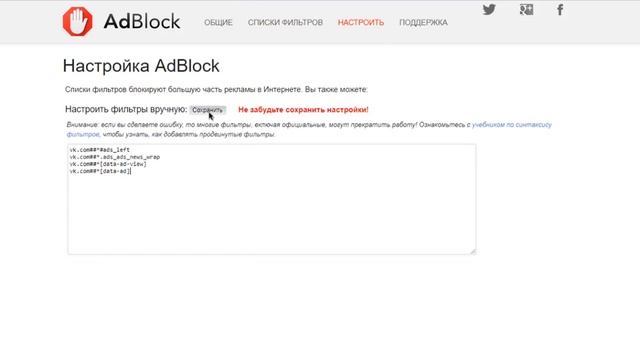Image resolution: width=640 pixels, height=360 pixels.
Task: Click the Сохранить button
Action: 207,110
